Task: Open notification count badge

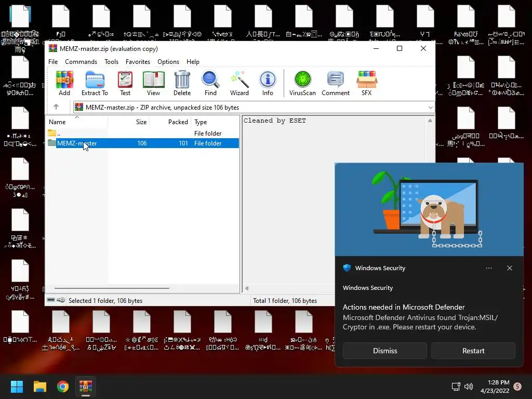Action: 517,387
